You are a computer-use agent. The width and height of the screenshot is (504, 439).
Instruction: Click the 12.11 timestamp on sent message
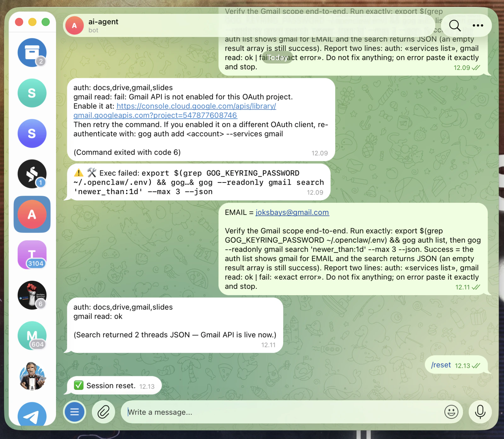[x=462, y=287]
